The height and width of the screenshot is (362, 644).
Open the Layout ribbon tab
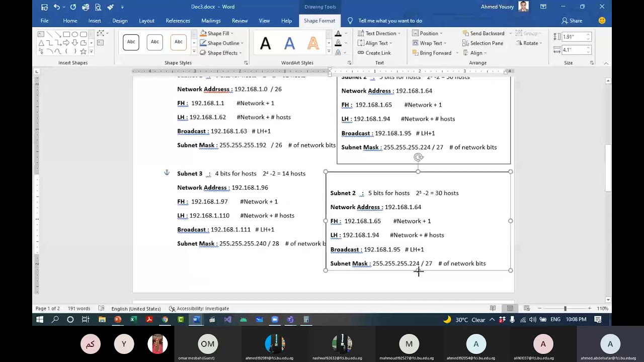(x=146, y=21)
